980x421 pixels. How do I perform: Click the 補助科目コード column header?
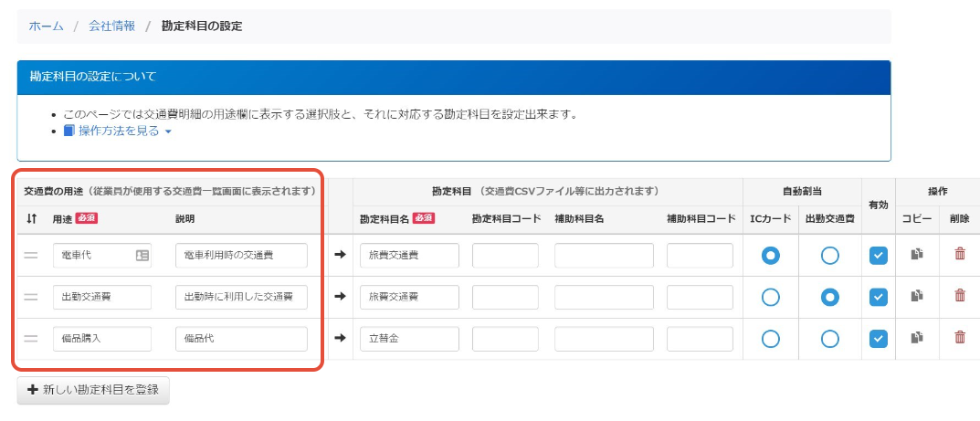click(x=701, y=218)
